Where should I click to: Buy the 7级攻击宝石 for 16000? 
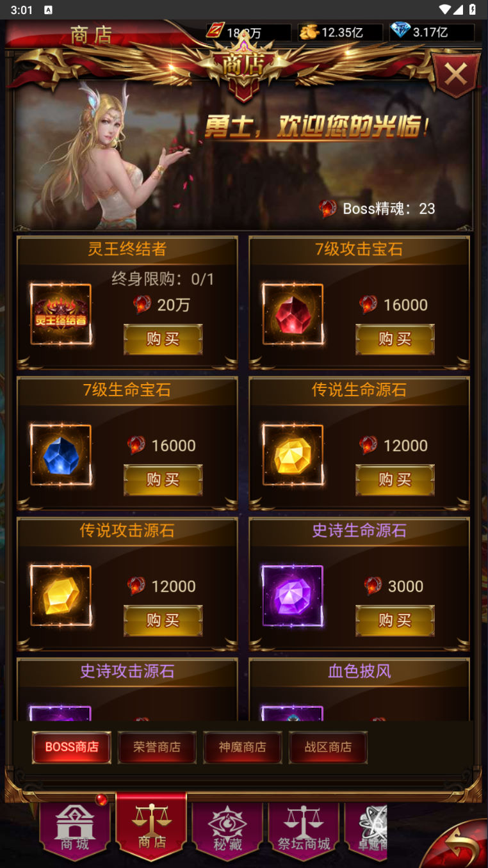coord(395,339)
